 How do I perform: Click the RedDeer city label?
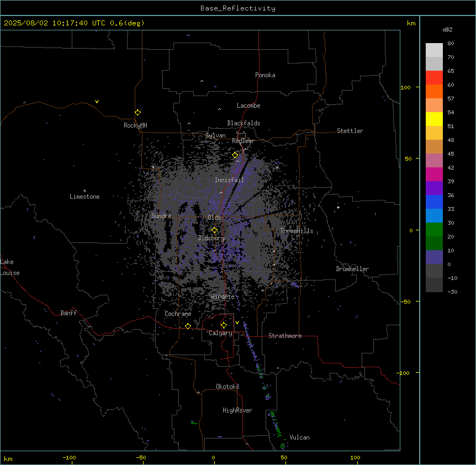coord(243,141)
